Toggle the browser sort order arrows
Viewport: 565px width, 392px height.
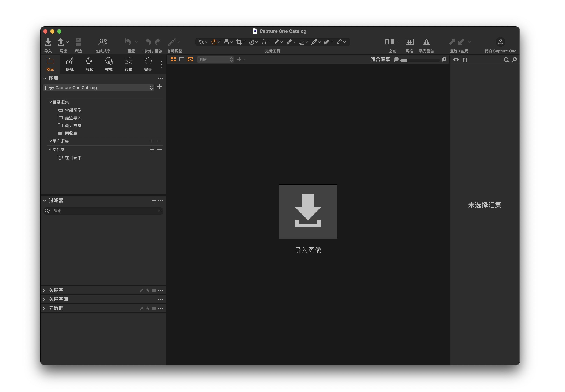click(x=465, y=60)
